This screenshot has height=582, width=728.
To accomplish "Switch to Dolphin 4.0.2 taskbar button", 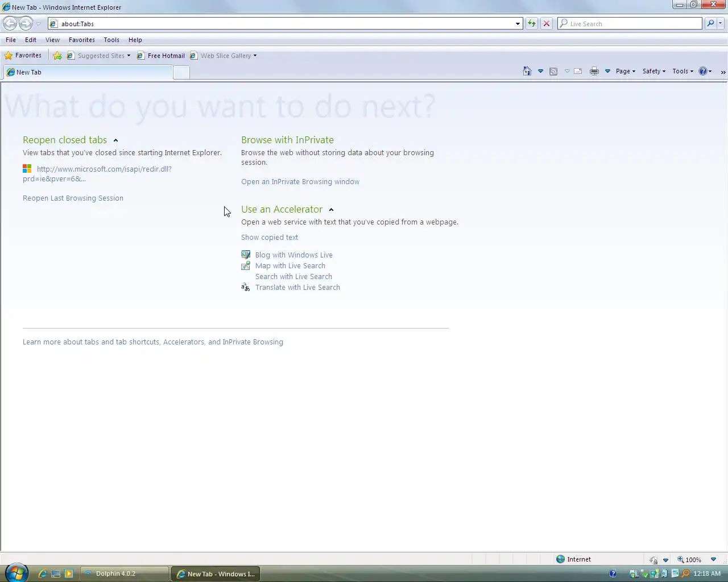I will (125, 573).
